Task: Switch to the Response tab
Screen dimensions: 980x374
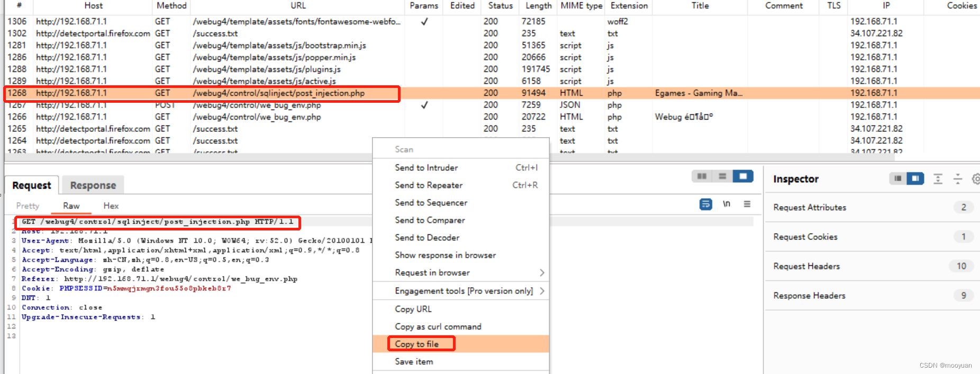Action: tap(93, 185)
